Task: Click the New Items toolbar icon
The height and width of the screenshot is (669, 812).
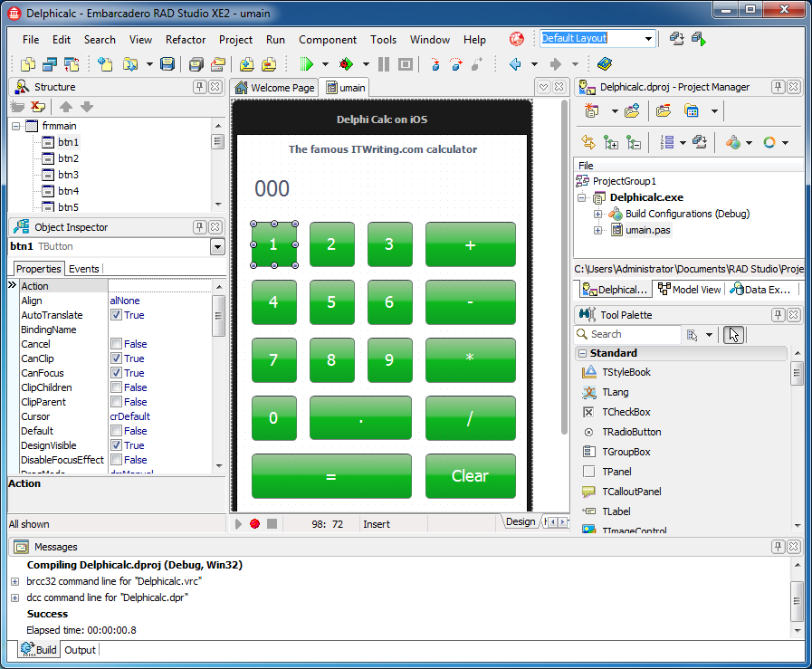Action: [x=105, y=64]
